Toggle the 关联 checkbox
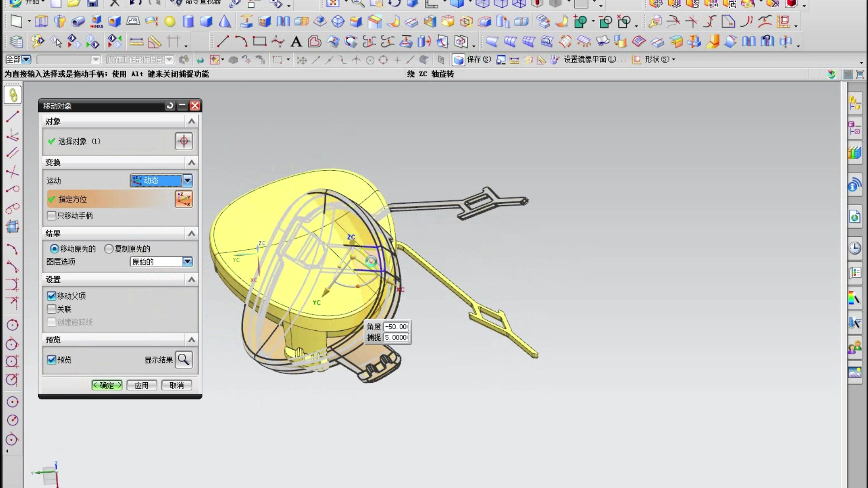868x488 pixels. (x=52, y=309)
